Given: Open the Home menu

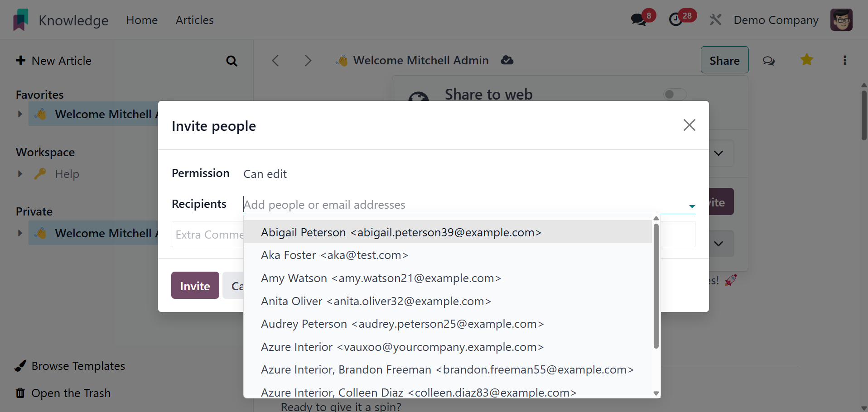Looking at the screenshot, I should coord(142,20).
